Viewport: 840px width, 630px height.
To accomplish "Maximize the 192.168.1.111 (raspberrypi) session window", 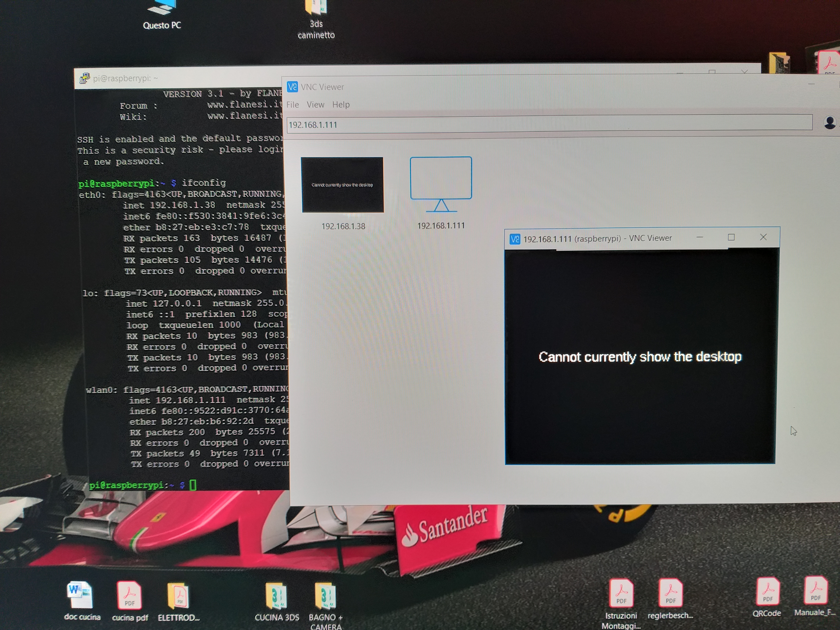I will [x=731, y=237].
